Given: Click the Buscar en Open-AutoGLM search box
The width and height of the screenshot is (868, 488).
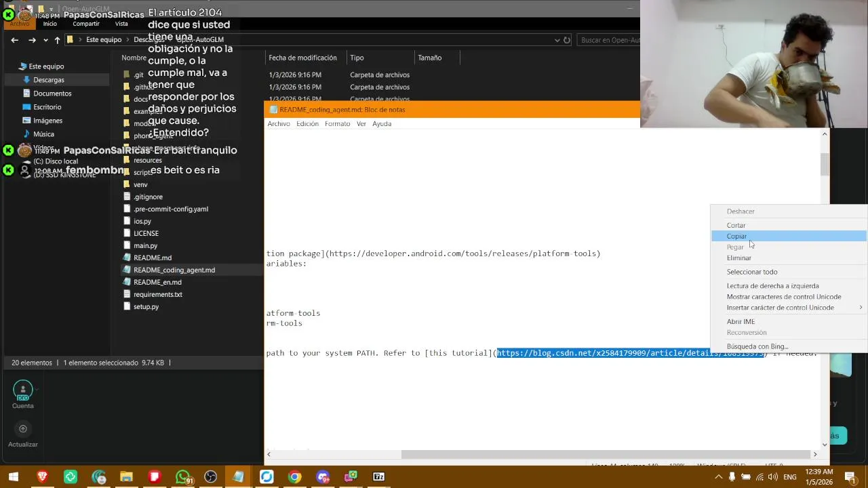Looking at the screenshot, I should pyautogui.click(x=609, y=40).
